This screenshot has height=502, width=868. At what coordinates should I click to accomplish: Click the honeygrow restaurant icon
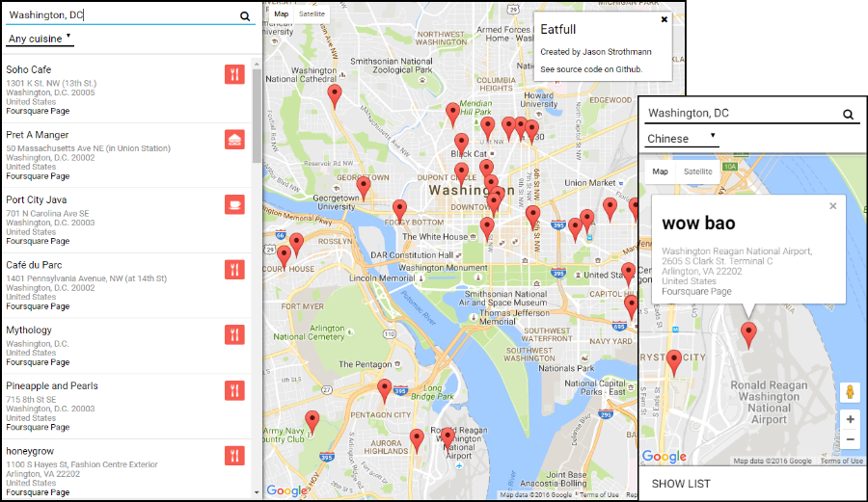234,456
